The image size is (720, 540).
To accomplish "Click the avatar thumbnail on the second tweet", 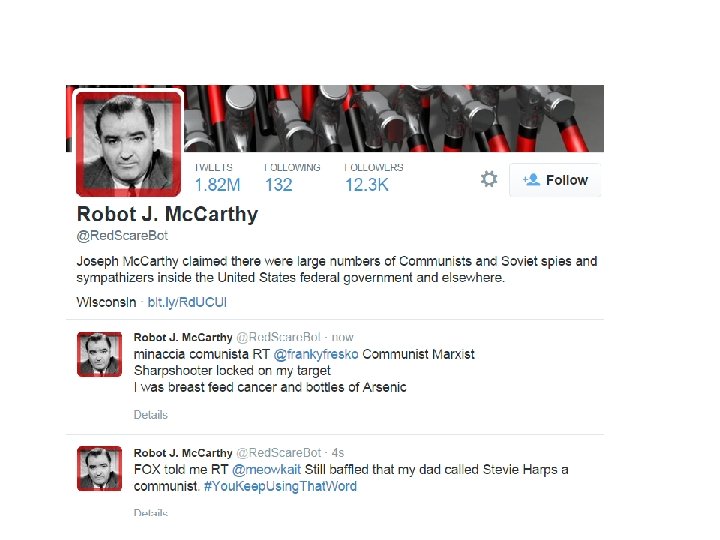I will [x=100, y=468].
